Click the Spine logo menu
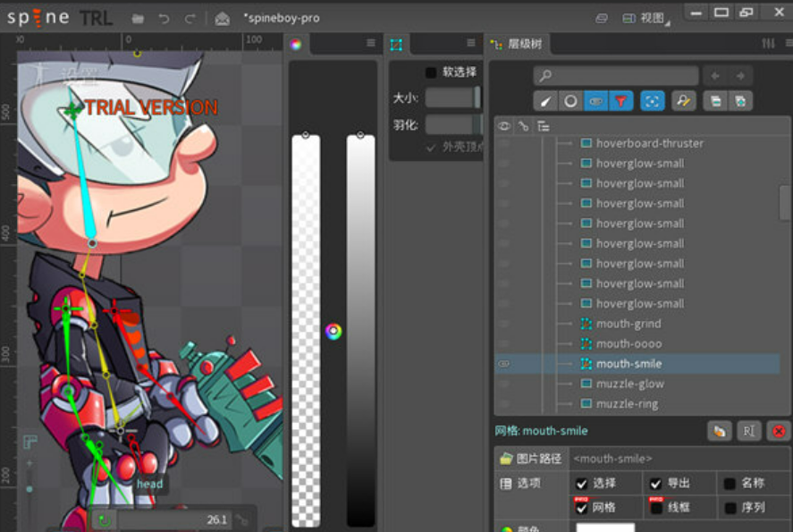This screenshot has height=532, width=793. pyautogui.click(x=38, y=18)
